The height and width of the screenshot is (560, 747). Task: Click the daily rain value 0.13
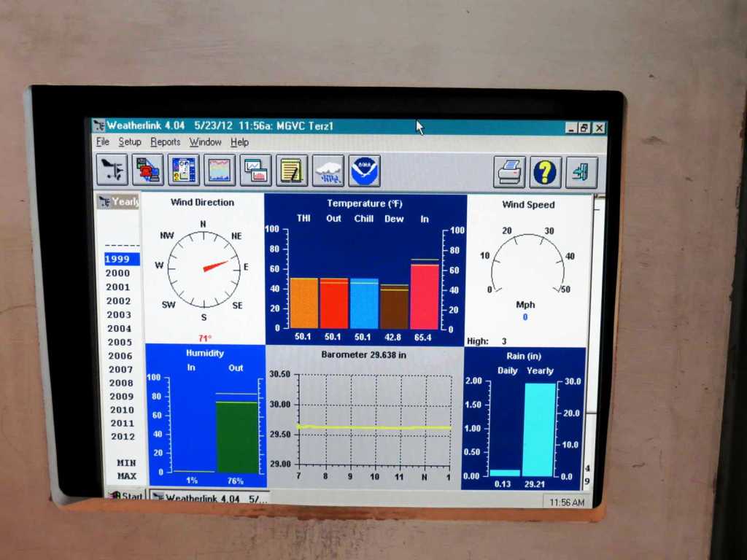click(502, 484)
